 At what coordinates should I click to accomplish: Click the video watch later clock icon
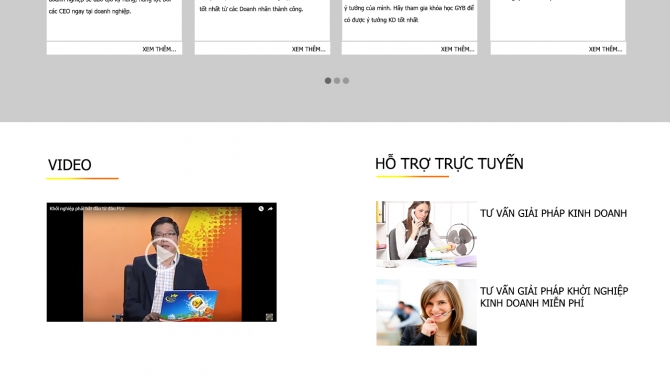(261, 209)
